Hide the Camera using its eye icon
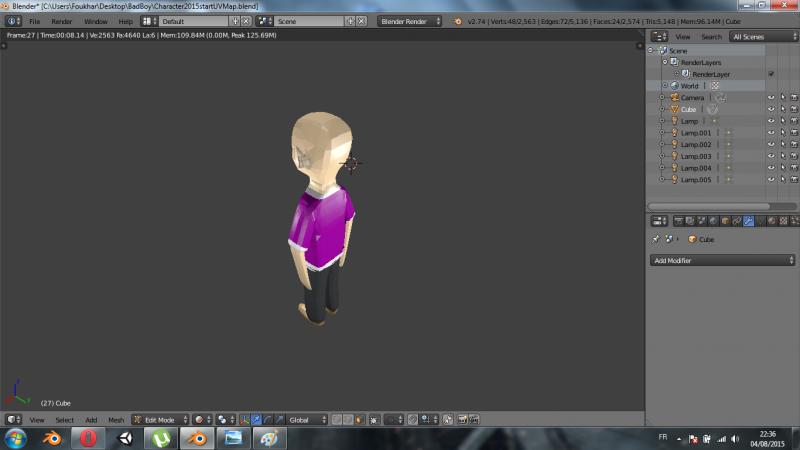800x450 pixels. coord(771,98)
